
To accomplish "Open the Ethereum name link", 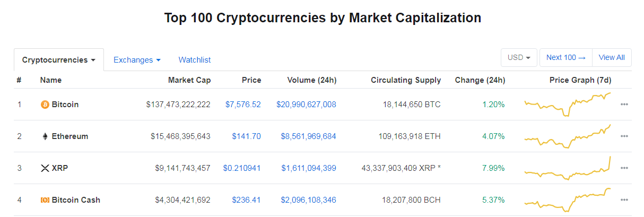I will point(70,136).
